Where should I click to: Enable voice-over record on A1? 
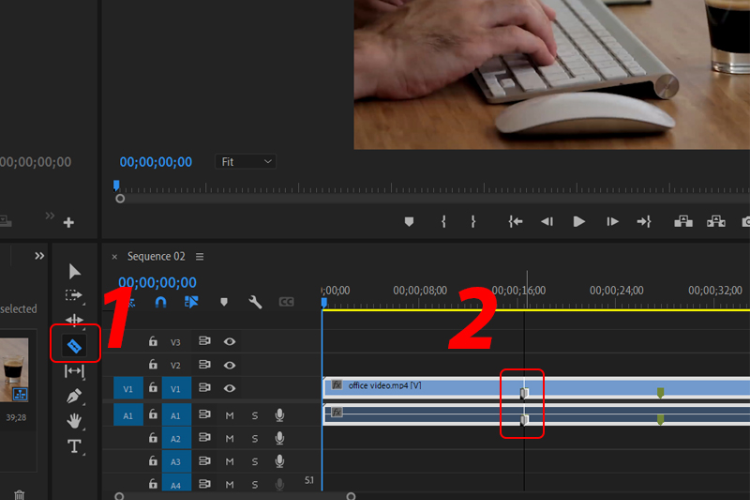pyautogui.click(x=280, y=415)
